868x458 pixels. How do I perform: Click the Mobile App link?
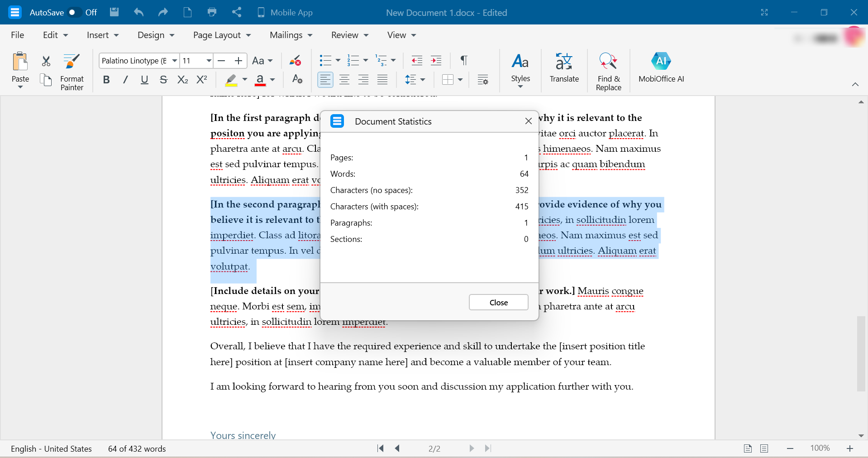click(x=285, y=12)
